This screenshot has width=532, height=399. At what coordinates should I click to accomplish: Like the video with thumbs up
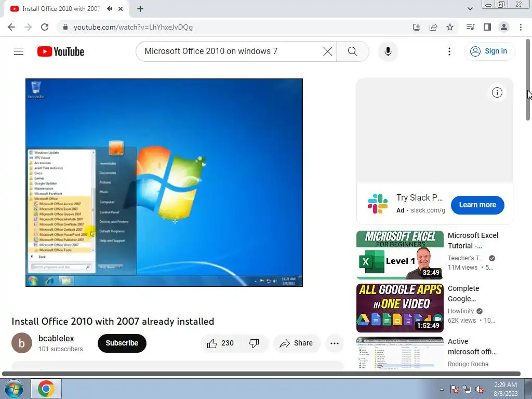[x=220, y=343]
